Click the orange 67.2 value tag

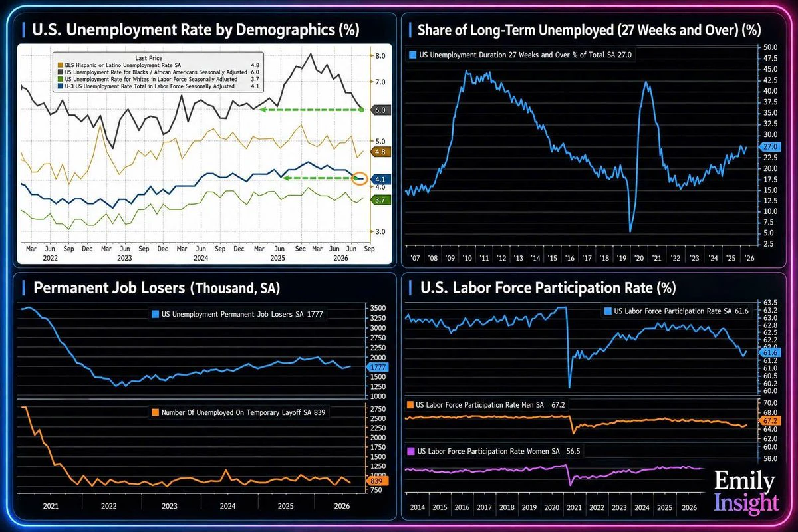(771, 422)
